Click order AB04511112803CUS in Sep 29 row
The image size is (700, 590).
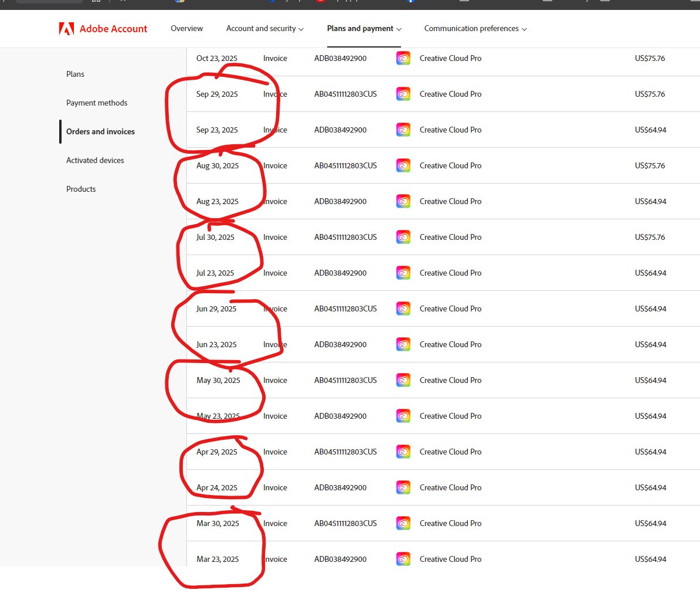coord(345,94)
